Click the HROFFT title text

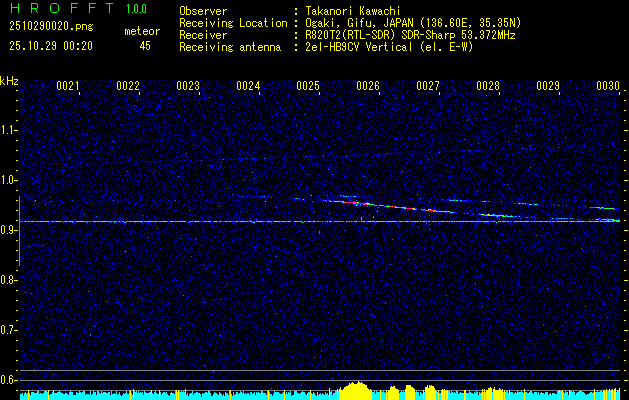click(62, 8)
